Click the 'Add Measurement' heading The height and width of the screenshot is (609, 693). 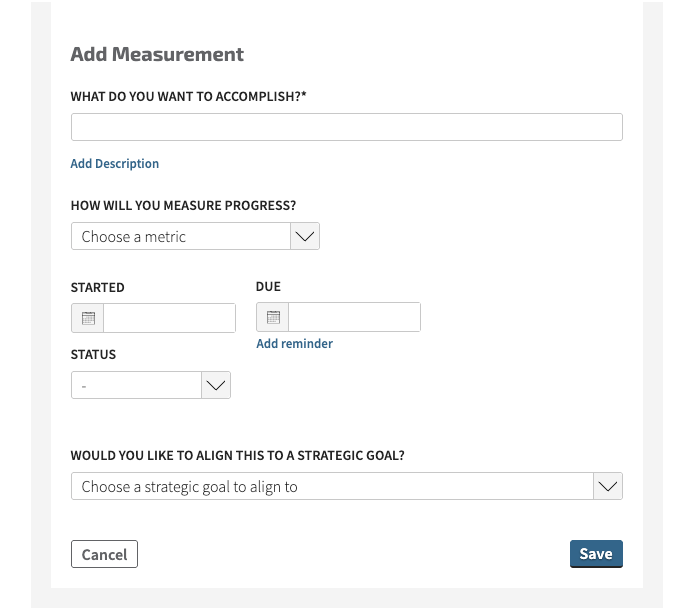(157, 54)
